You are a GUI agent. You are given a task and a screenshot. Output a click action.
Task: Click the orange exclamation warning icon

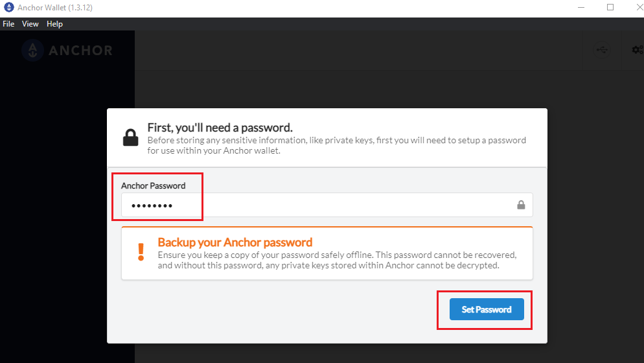coord(141,252)
